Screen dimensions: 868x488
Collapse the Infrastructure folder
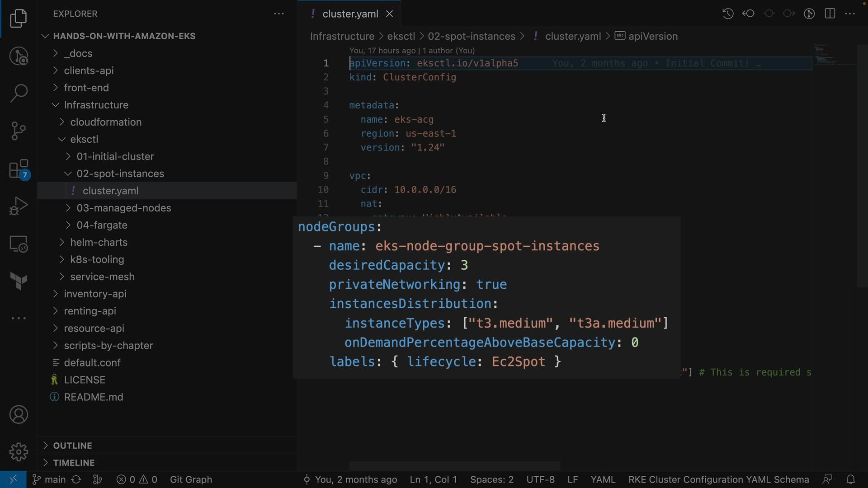96,105
